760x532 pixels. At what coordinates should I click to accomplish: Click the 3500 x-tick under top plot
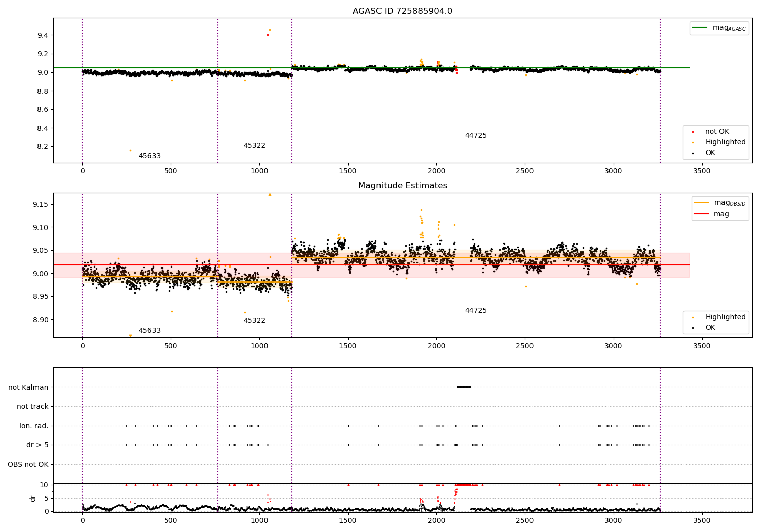click(x=702, y=171)
